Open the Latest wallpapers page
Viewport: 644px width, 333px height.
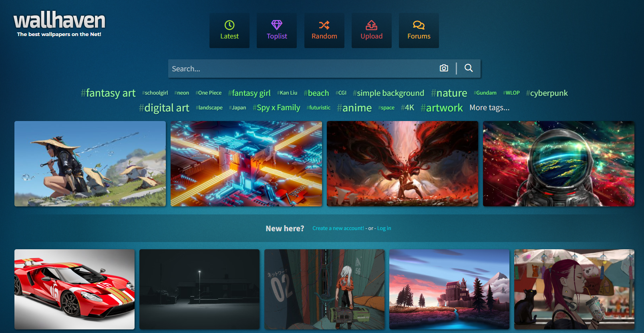click(x=229, y=30)
